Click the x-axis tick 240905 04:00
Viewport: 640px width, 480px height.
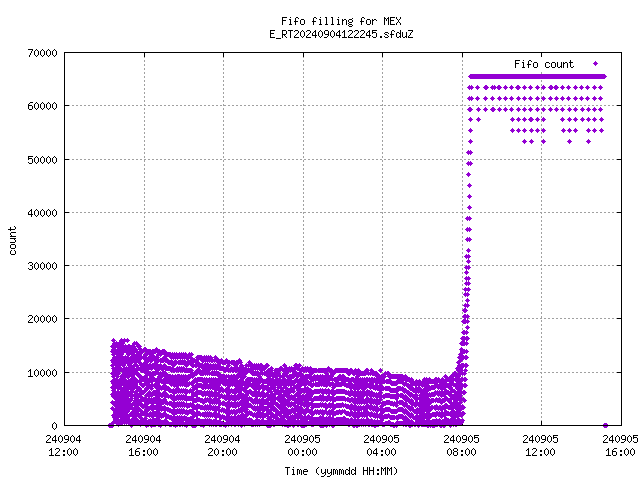coord(382,446)
